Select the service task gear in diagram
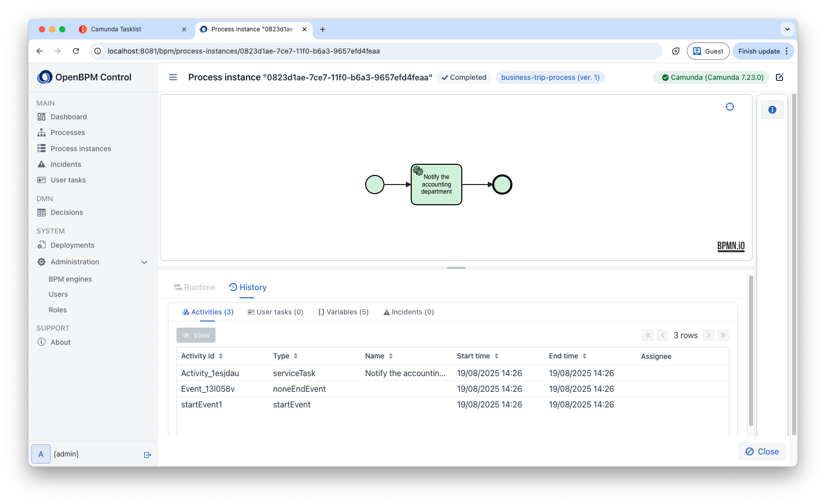The height and width of the screenshot is (504, 826). pos(418,171)
